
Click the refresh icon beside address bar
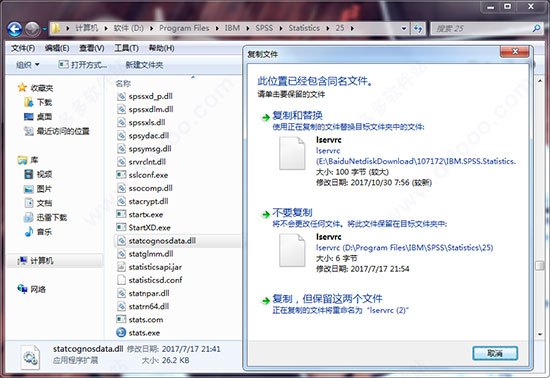[x=418, y=28]
